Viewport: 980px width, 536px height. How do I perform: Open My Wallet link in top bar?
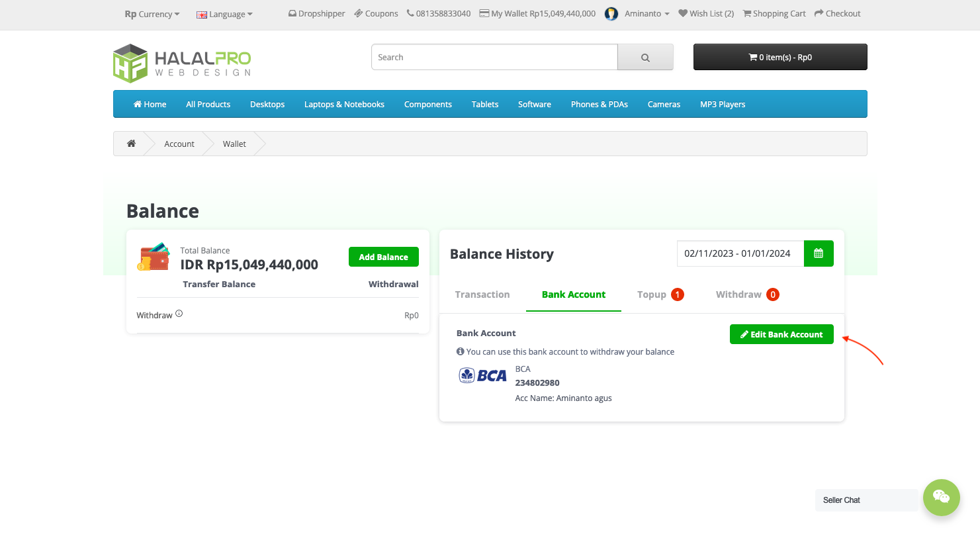(x=537, y=13)
